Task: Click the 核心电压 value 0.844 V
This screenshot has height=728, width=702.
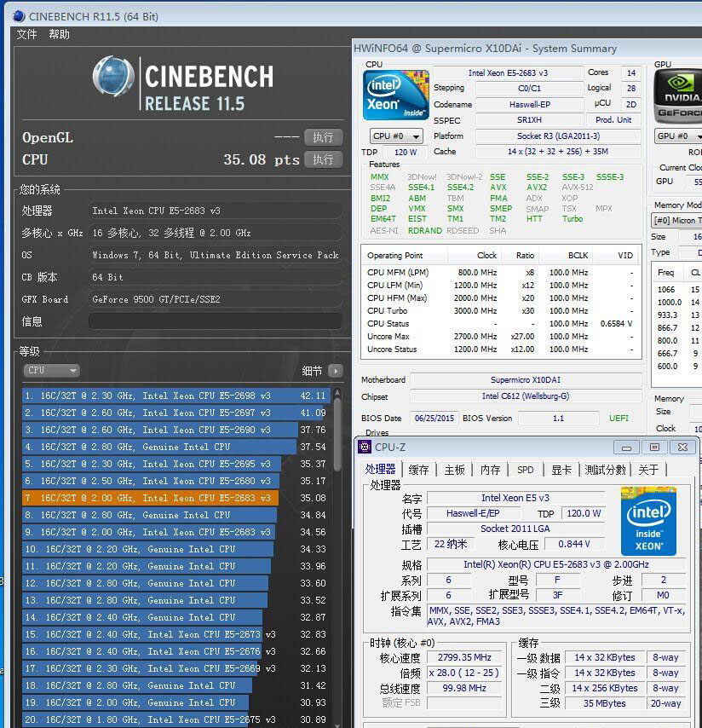Action: point(574,544)
